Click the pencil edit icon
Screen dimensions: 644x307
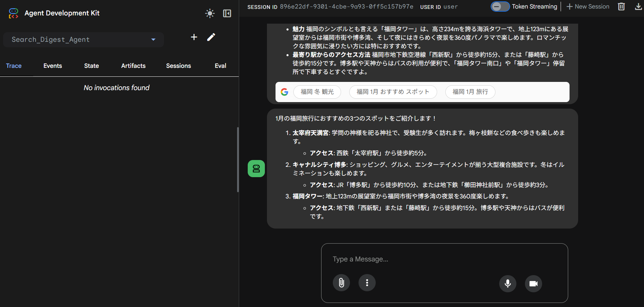click(x=211, y=37)
